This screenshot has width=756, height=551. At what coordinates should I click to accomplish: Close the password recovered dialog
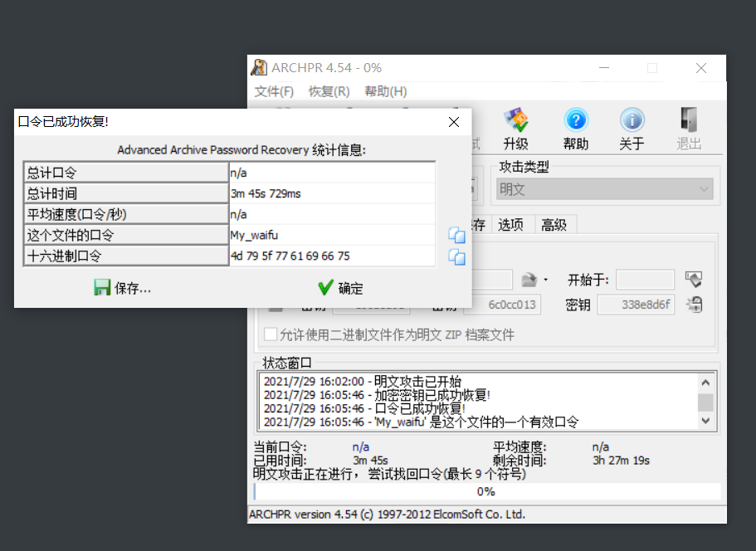click(454, 122)
